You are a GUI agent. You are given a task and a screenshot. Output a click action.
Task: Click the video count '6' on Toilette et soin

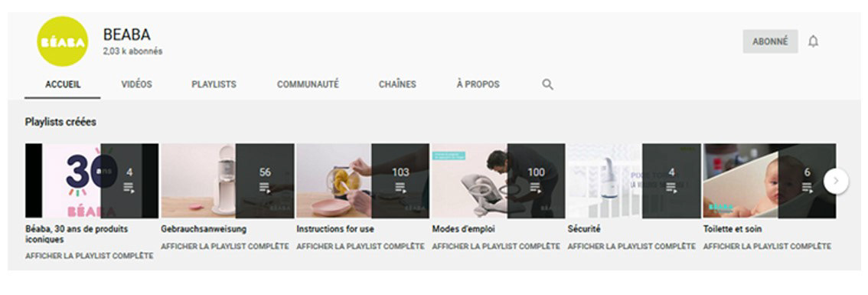(x=807, y=172)
